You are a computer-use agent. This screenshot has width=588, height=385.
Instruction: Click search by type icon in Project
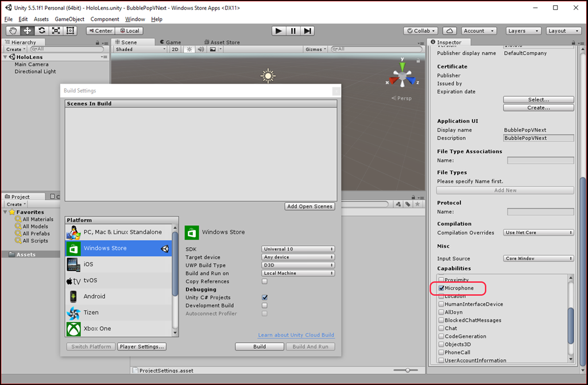click(399, 204)
